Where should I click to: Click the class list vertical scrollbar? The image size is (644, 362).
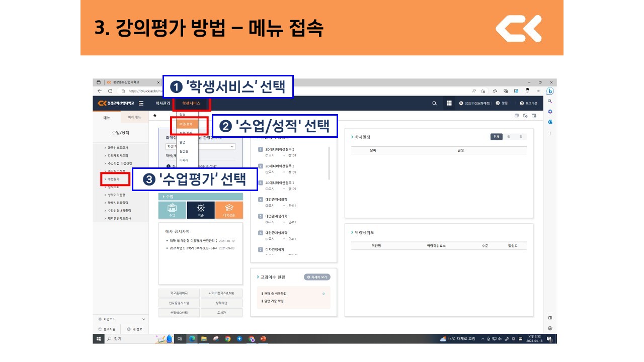[x=329, y=163]
